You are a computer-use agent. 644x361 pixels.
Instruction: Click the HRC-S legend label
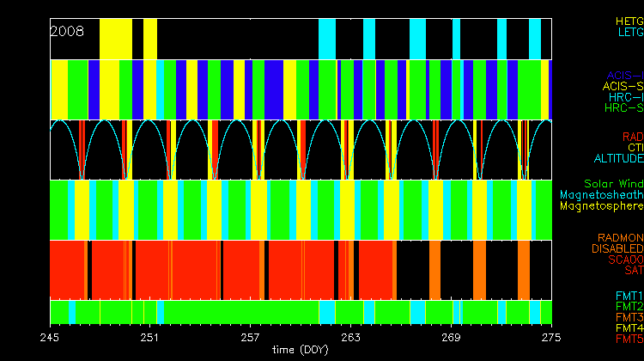click(623, 108)
